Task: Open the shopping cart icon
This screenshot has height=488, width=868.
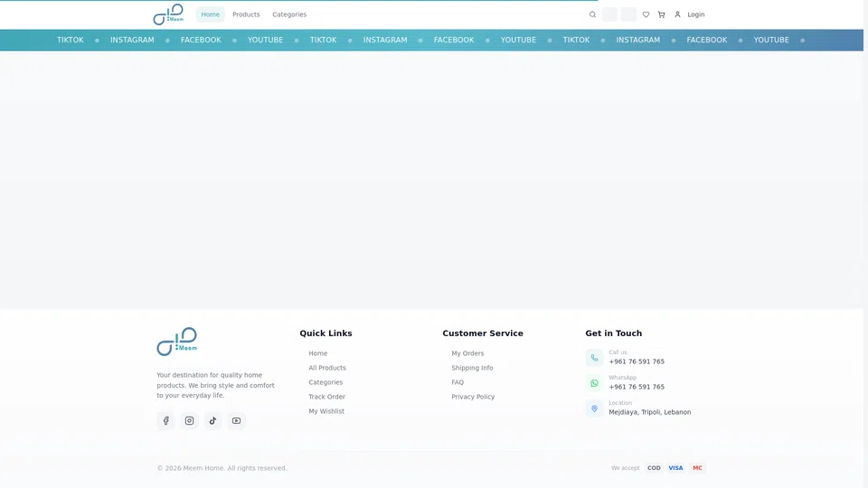Action: (x=661, y=14)
